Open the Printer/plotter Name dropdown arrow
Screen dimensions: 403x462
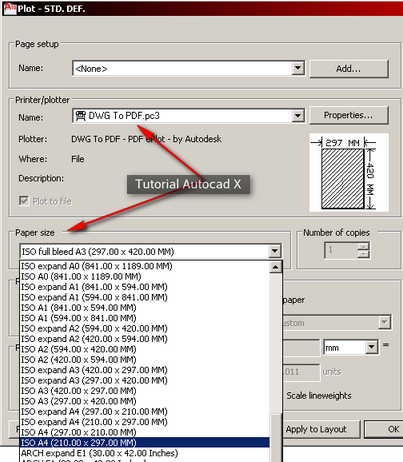tap(298, 116)
